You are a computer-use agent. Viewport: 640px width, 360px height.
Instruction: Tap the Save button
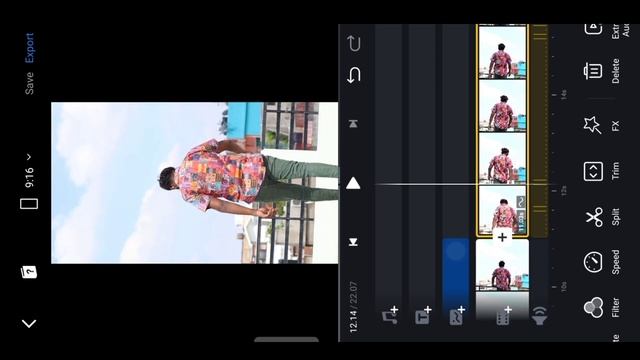pos(29,83)
